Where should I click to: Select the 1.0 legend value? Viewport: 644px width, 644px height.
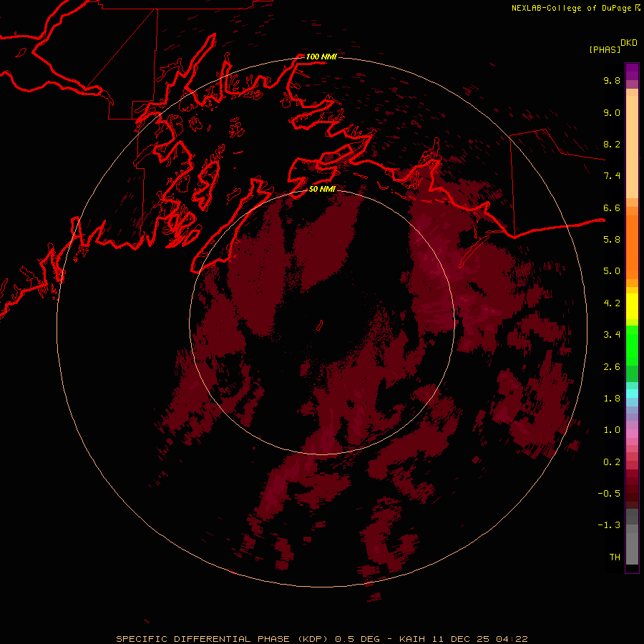[612, 430]
